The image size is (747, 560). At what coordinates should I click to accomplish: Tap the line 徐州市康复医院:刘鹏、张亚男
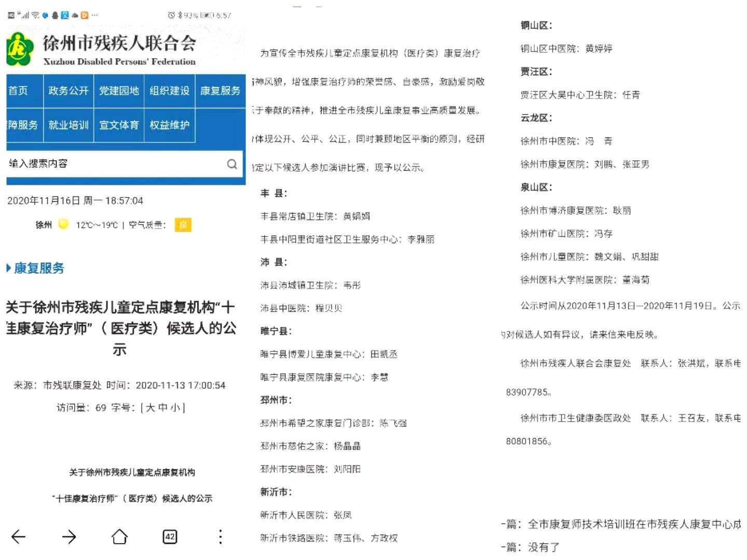click(x=585, y=164)
